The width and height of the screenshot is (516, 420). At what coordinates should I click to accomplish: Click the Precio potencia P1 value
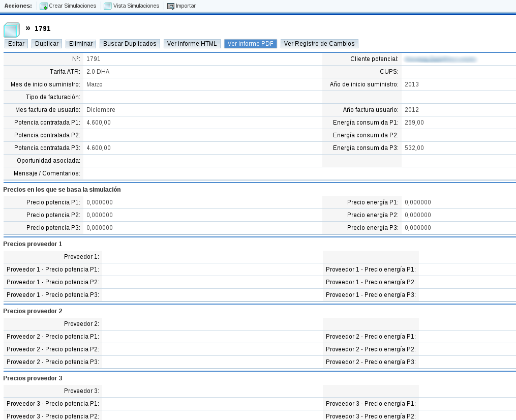tap(100, 202)
